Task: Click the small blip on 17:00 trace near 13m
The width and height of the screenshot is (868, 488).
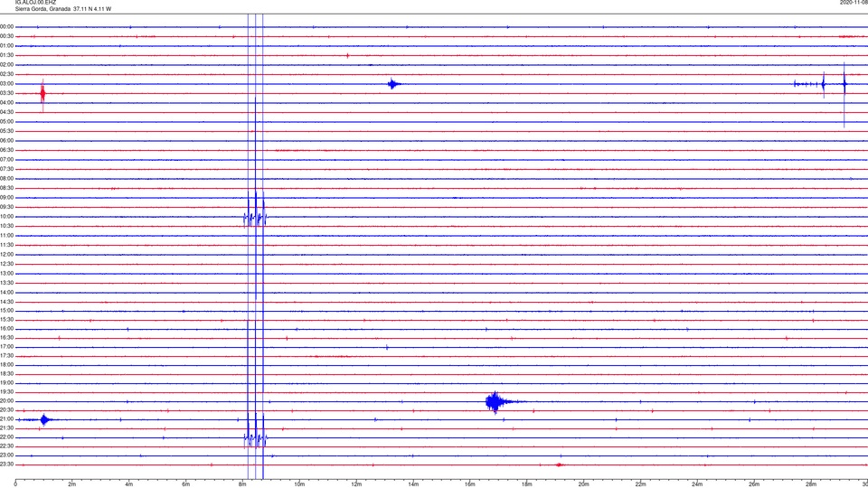Action: (387, 347)
